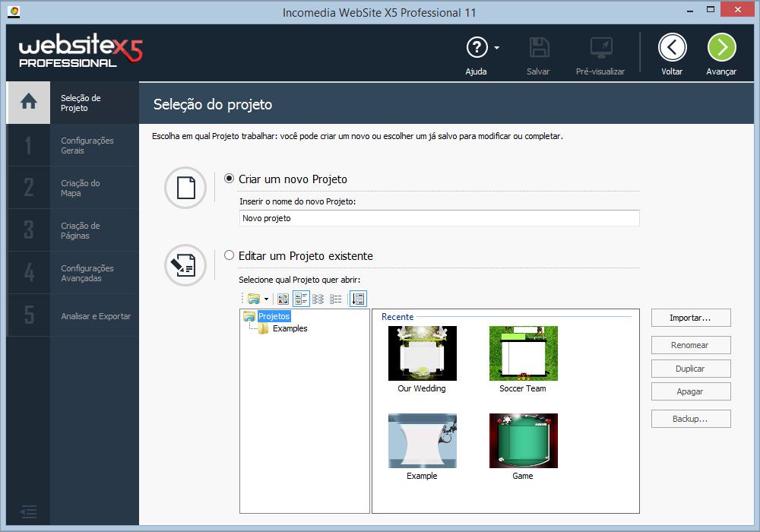The image size is (760, 532).
Task: Go to step 1 Configurações Gerais
Action: point(73,145)
